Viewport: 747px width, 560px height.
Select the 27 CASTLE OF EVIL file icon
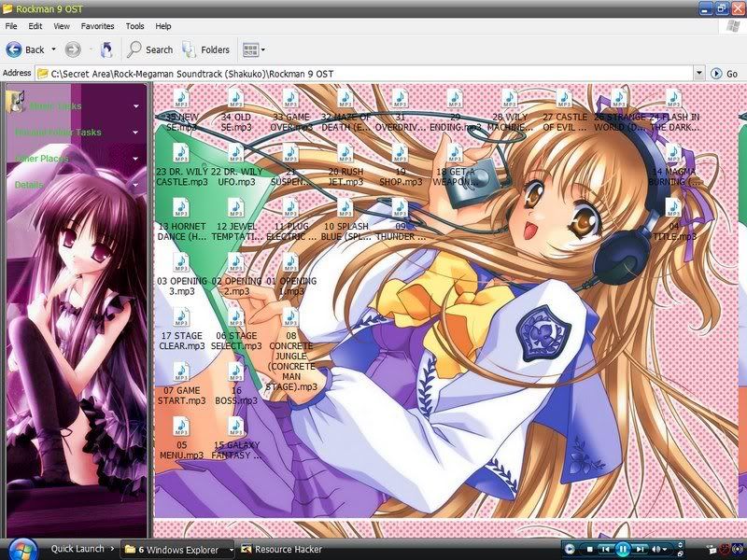565,99
